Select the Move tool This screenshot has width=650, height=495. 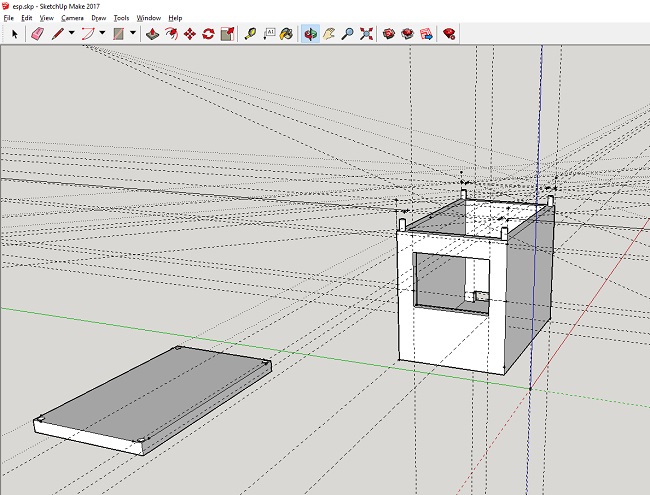click(x=189, y=33)
